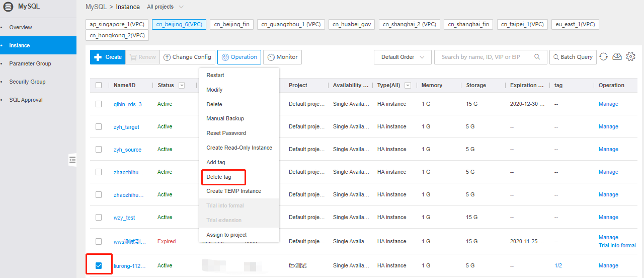
Task: Collapse the sidebar with the handle icon
Action: coord(72,160)
